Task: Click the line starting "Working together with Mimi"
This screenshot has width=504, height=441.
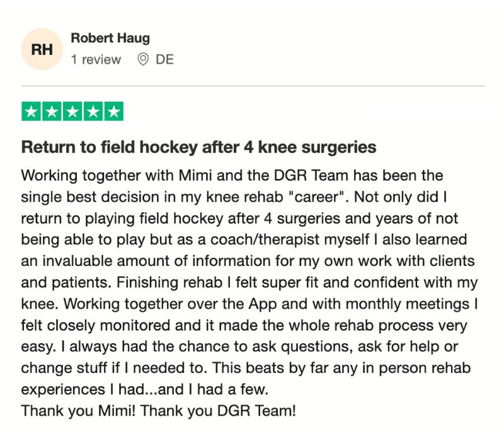Action: [232, 176]
